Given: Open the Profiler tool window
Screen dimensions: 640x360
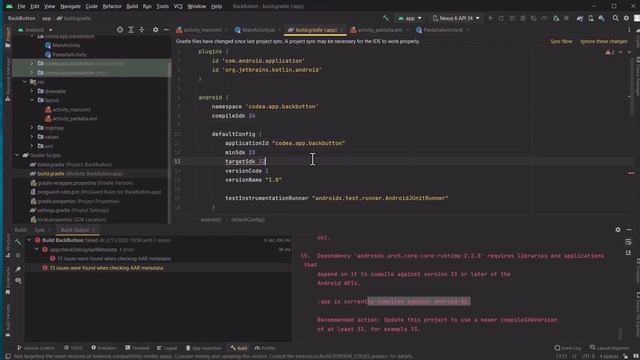Looking at the screenshot, I should tap(265, 348).
